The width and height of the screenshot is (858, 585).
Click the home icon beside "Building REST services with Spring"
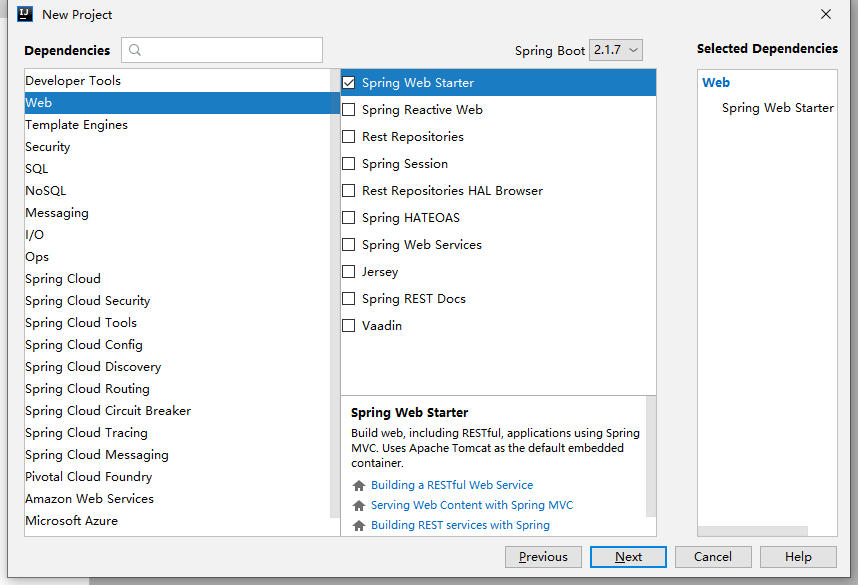(358, 524)
